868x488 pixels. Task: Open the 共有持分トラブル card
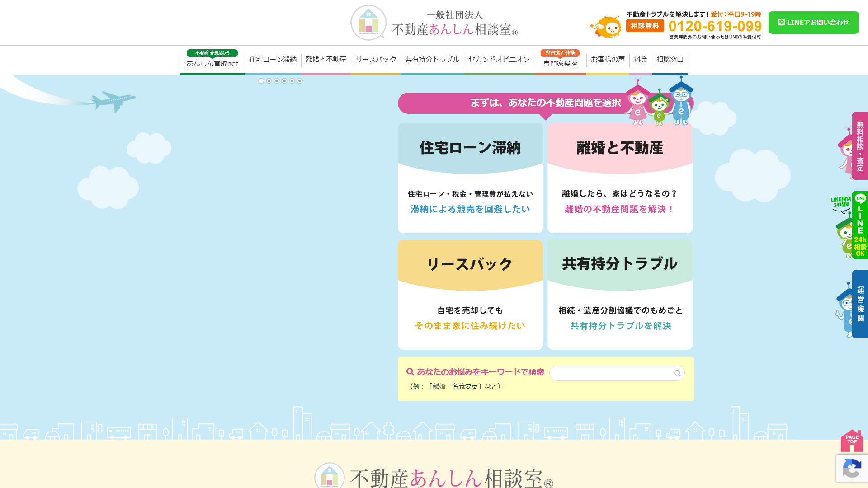point(620,295)
